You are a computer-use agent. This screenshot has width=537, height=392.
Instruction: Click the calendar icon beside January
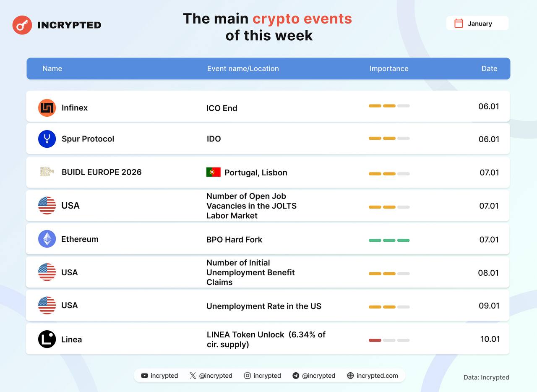459,24
